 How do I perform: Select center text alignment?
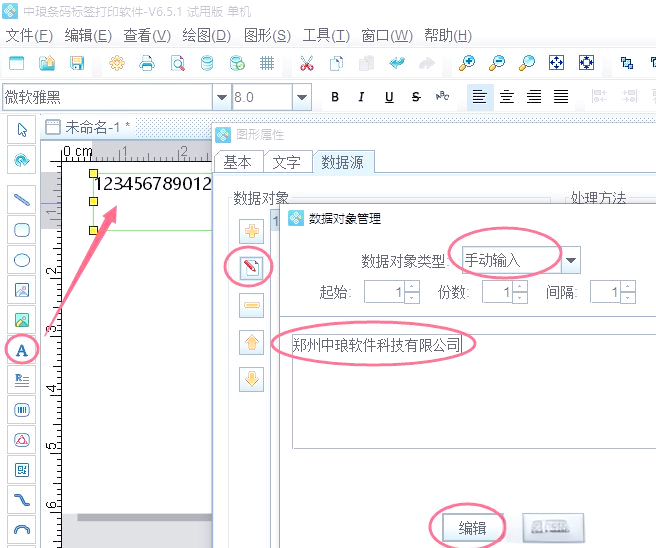507,97
